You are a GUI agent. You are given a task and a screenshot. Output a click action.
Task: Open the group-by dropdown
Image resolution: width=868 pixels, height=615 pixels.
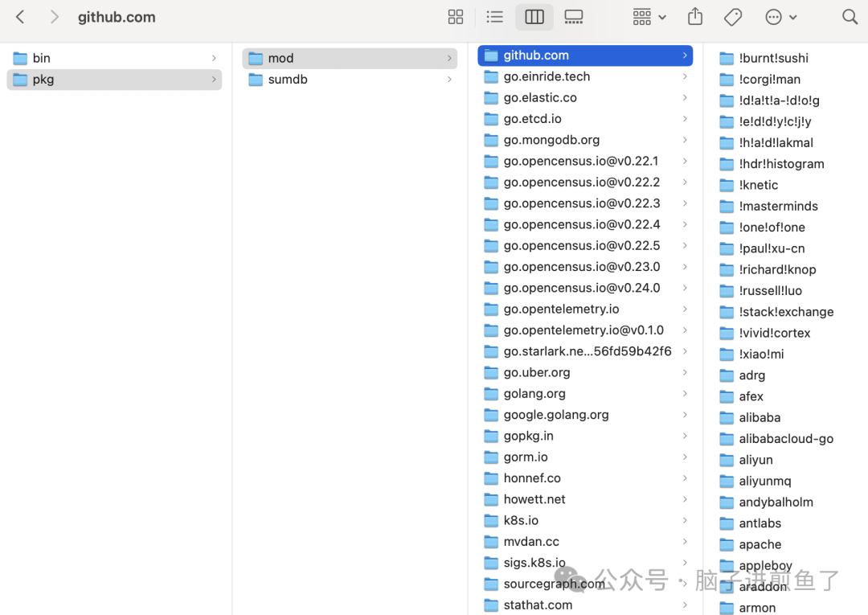[649, 17]
